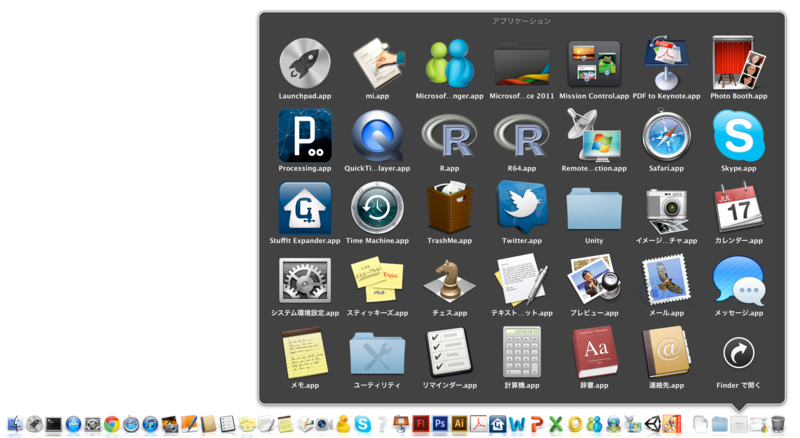
Task: Launch Unity from the Dock
Action: click(653, 424)
